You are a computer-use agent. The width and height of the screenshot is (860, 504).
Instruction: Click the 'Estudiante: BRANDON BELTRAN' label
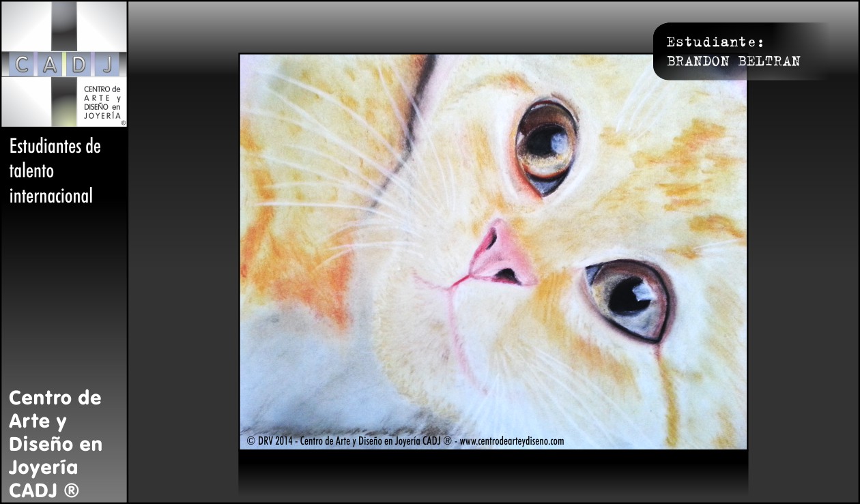coord(733,51)
